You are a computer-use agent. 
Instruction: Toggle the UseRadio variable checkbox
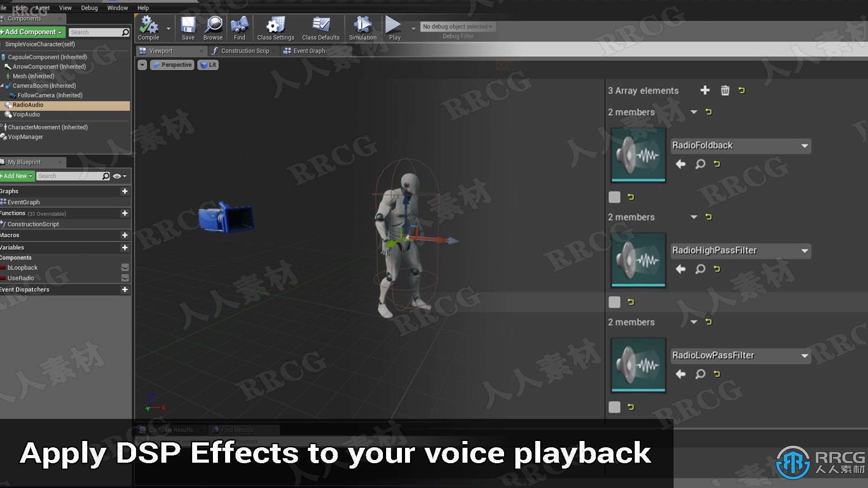124,278
